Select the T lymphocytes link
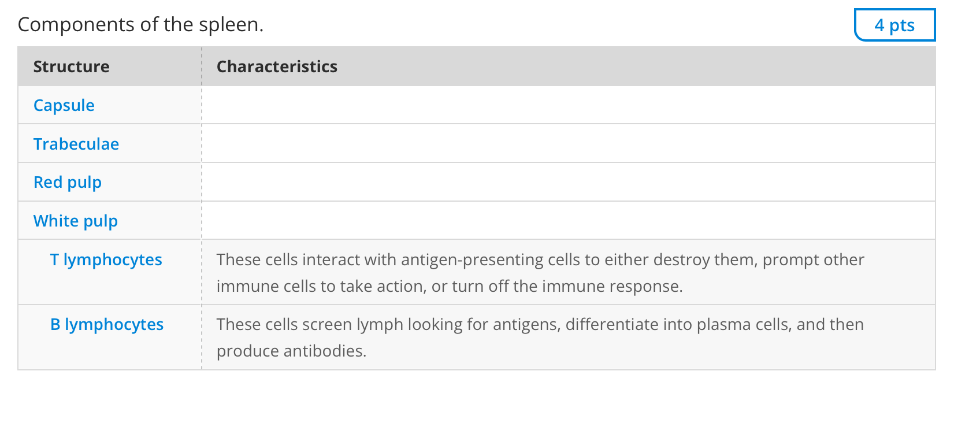This screenshot has height=423, width=980. pos(106,259)
